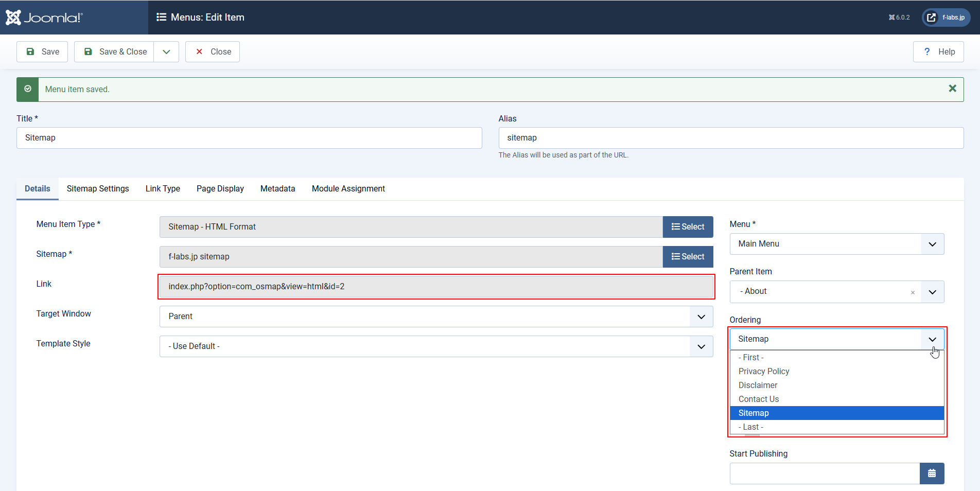The image size is (980, 491).
Task: Choose 'Privacy Policy' in Ordering list
Action: [764, 372]
